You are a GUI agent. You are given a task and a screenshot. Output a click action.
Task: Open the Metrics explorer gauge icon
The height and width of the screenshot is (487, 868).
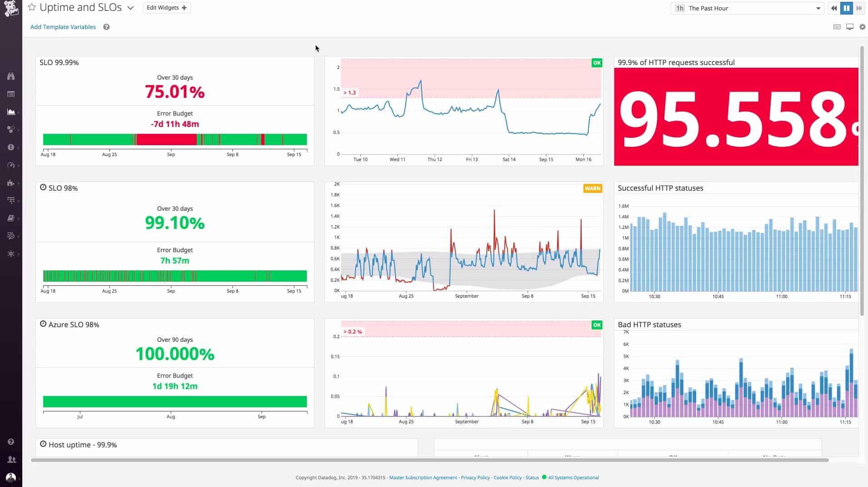(x=11, y=165)
